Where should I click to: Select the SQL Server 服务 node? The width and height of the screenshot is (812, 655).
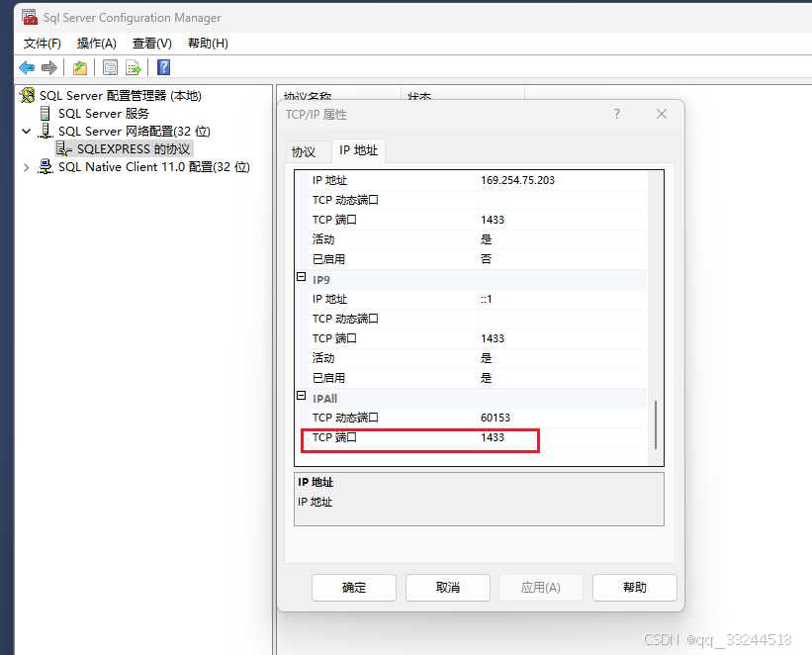pos(103,113)
